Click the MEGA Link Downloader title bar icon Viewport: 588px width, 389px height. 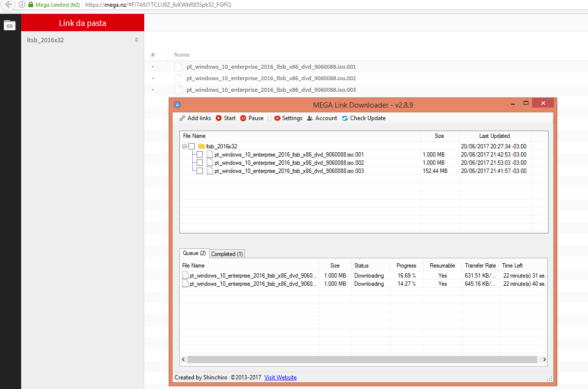(177, 104)
